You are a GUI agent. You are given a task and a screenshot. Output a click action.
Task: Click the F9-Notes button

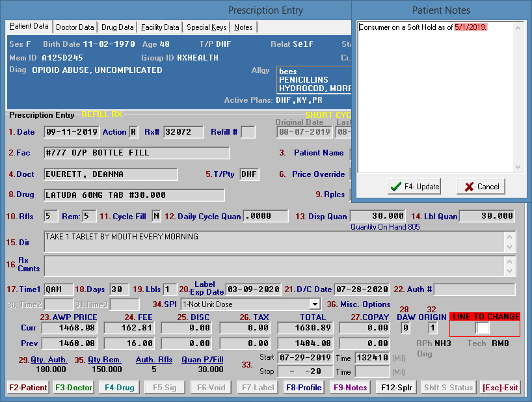pyautogui.click(x=350, y=388)
